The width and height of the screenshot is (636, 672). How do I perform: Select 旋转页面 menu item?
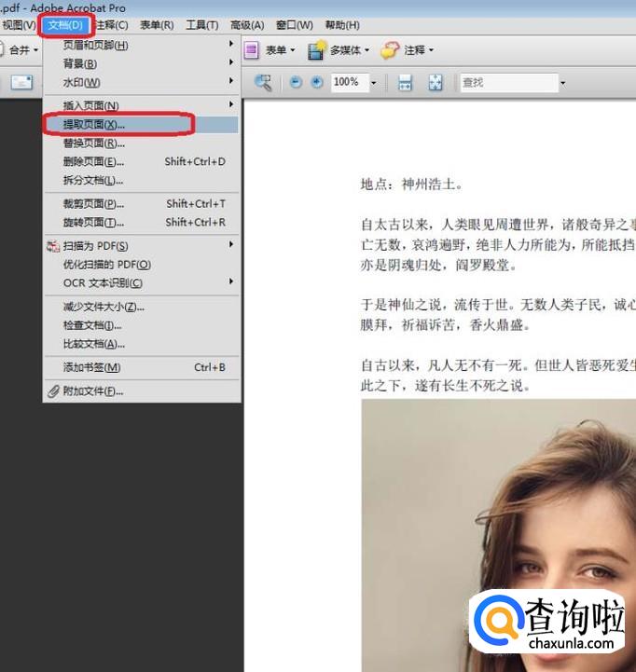pos(93,222)
